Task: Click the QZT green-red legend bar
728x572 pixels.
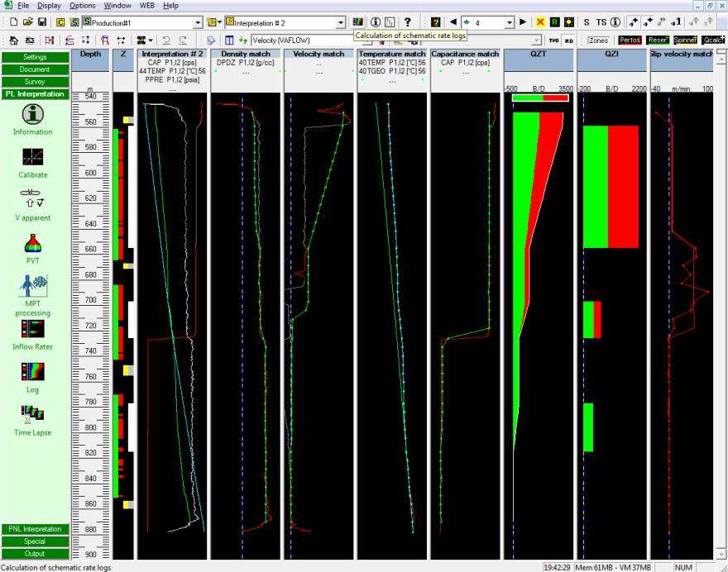Action: coord(540,98)
